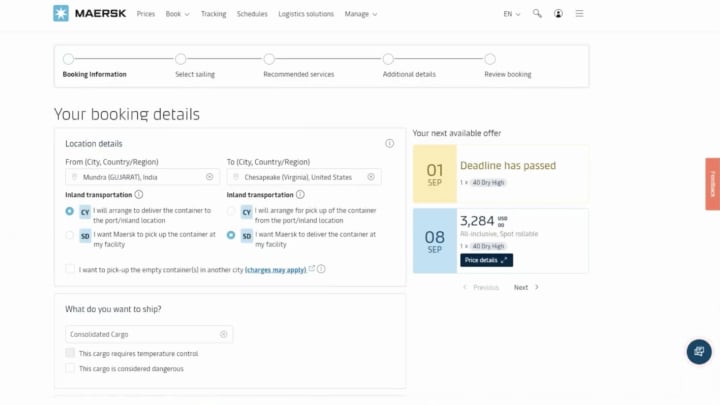This screenshot has width=720, height=405.
Task: Open the user account icon
Action: (558, 14)
